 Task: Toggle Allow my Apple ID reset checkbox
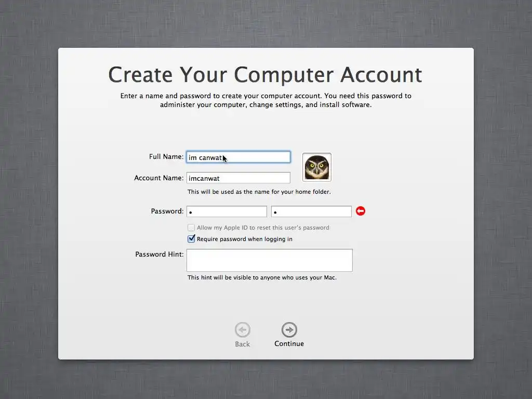tap(191, 228)
